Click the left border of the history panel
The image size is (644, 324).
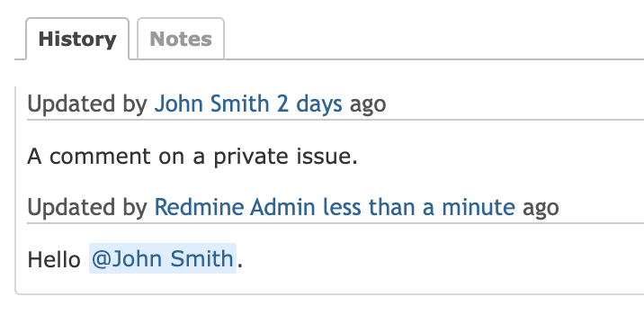coord(15,189)
